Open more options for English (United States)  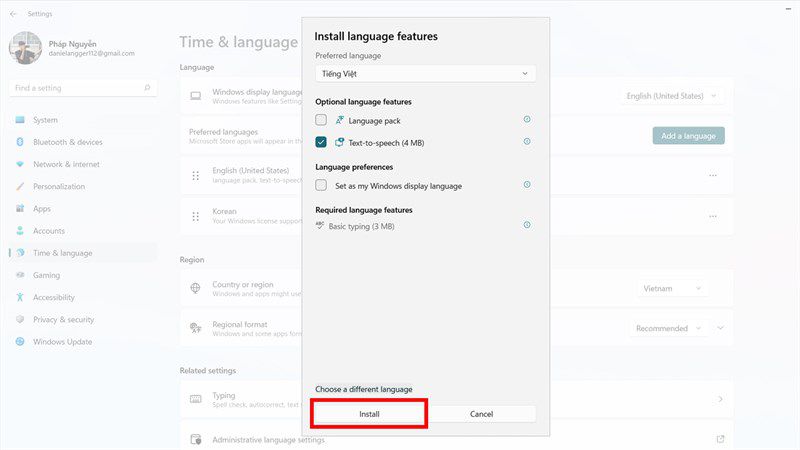coord(713,176)
